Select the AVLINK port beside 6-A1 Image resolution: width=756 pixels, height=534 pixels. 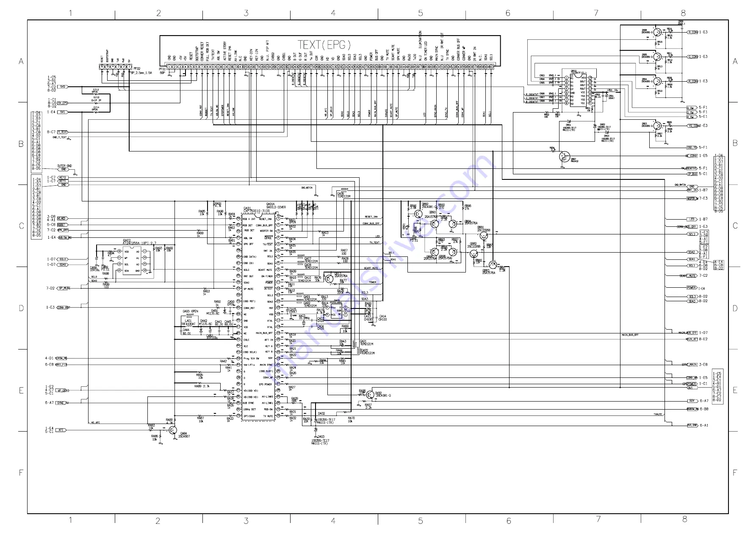(x=692, y=426)
